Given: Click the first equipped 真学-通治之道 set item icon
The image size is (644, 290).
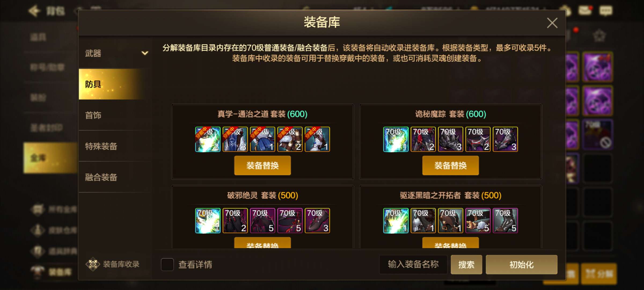Looking at the screenshot, I should click(208, 139).
